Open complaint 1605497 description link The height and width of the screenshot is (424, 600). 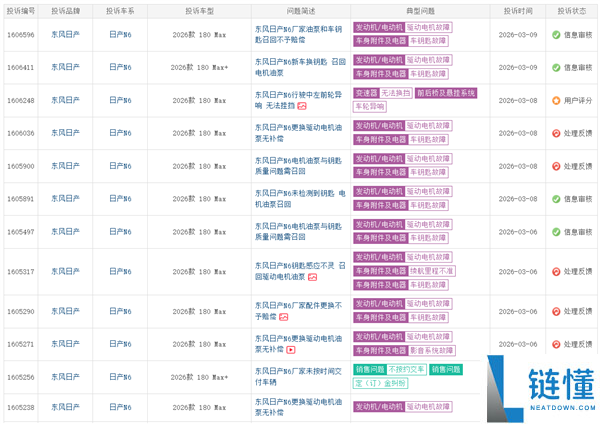coord(298,232)
